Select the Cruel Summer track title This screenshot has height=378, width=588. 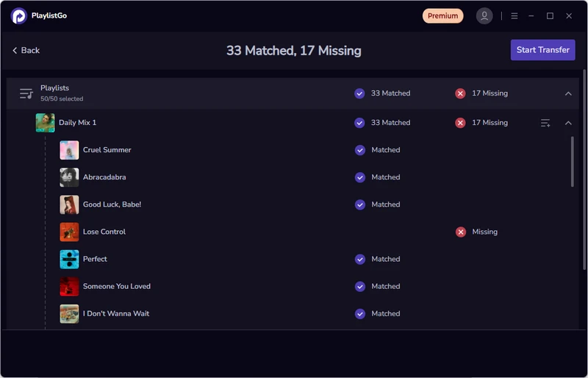point(107,150)
